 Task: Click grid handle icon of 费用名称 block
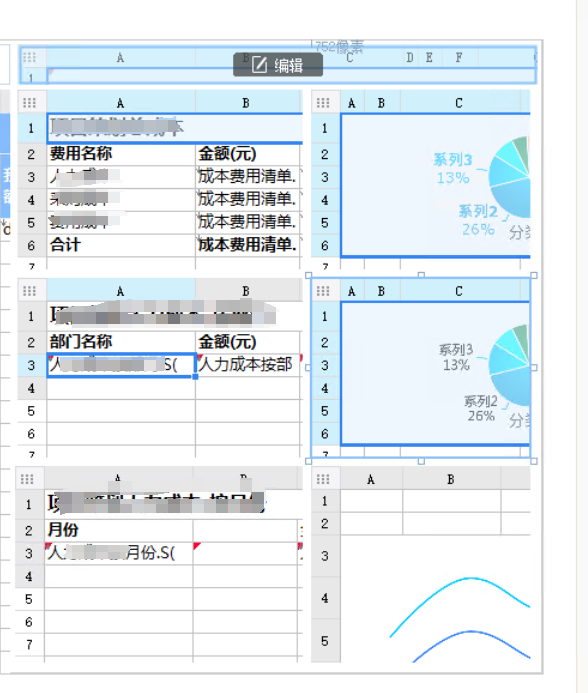[x=29, y=103]
